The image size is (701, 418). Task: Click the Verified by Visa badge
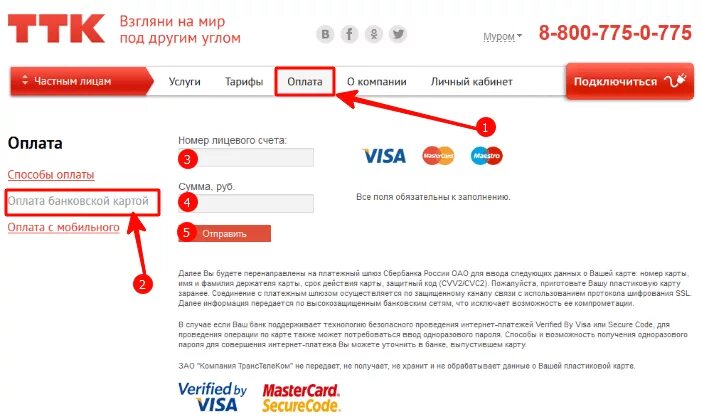tap(212, 397)
